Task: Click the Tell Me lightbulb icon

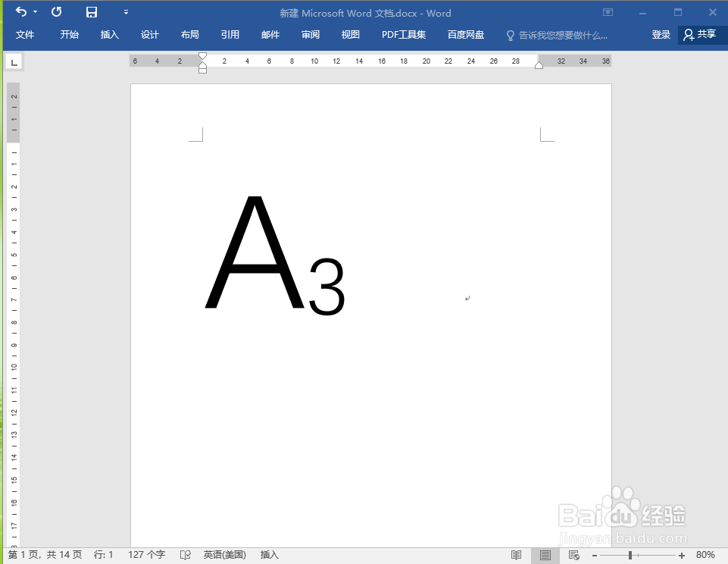Action: point(511,36)
